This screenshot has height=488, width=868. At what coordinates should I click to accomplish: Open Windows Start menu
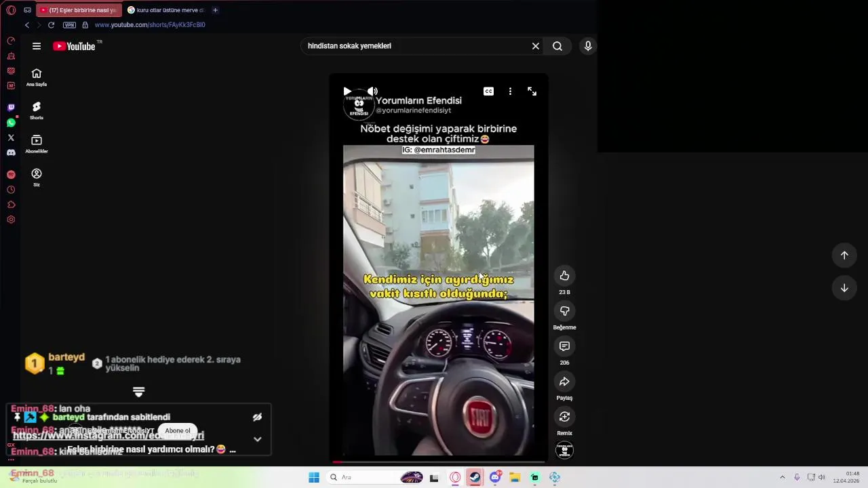(x=314, y=477)
